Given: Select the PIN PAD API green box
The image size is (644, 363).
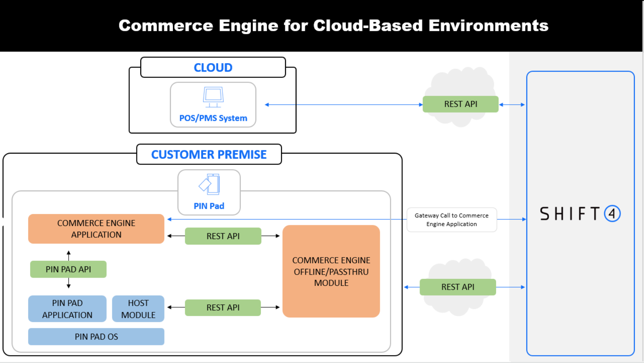Looking at the screenshot, I should coord(68,270).
